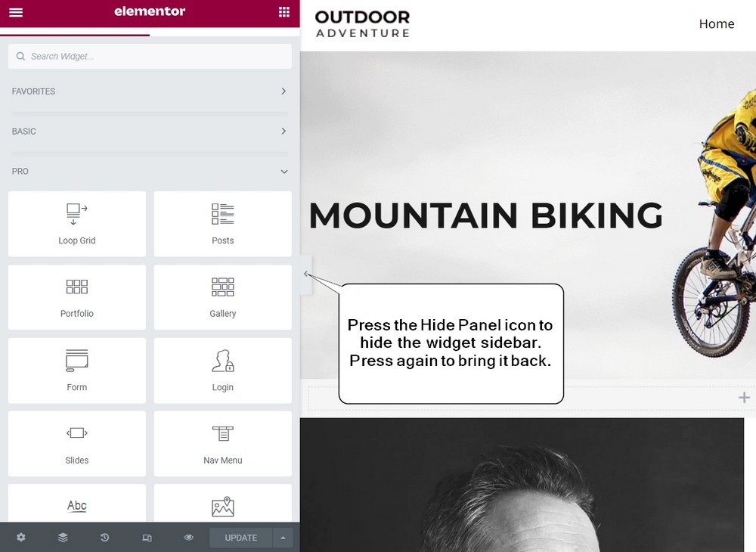Screen dimensions: 756x552
Task: Select the Gallery widget
Action: point(222,297)
